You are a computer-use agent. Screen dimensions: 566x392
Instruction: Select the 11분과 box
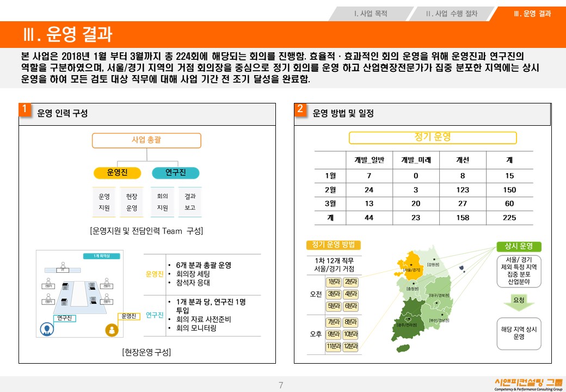[x=334, y=346]
